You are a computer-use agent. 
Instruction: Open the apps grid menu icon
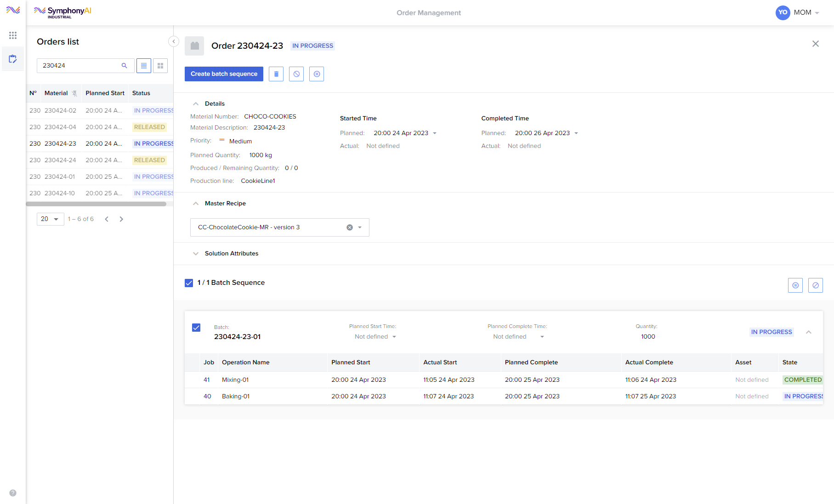click(x=13, y=35)
